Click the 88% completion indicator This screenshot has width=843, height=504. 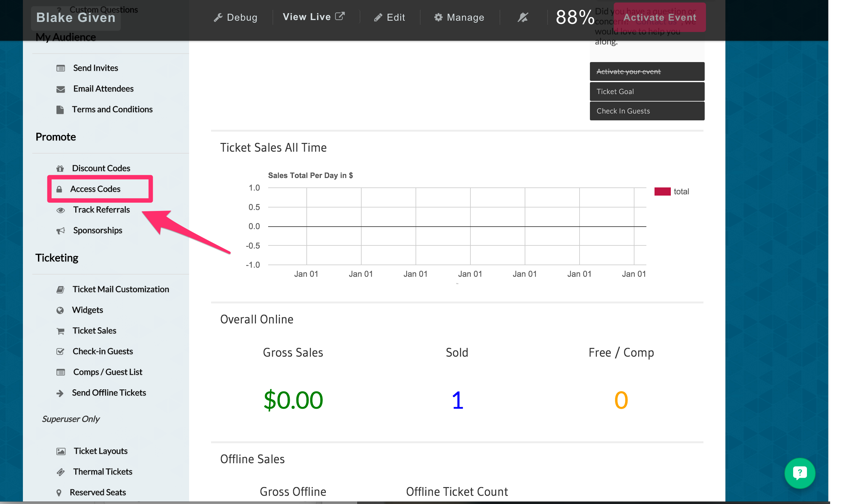[575, 17]
